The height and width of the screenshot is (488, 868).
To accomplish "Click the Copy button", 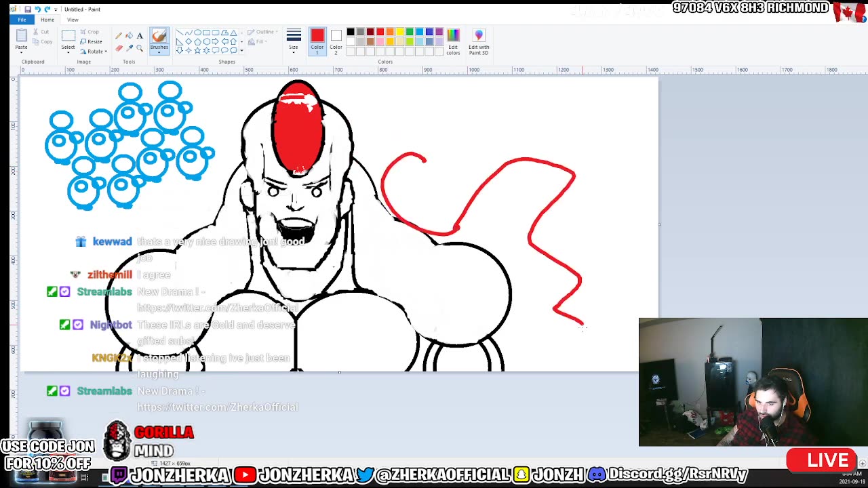I will [x=42, y=42].
